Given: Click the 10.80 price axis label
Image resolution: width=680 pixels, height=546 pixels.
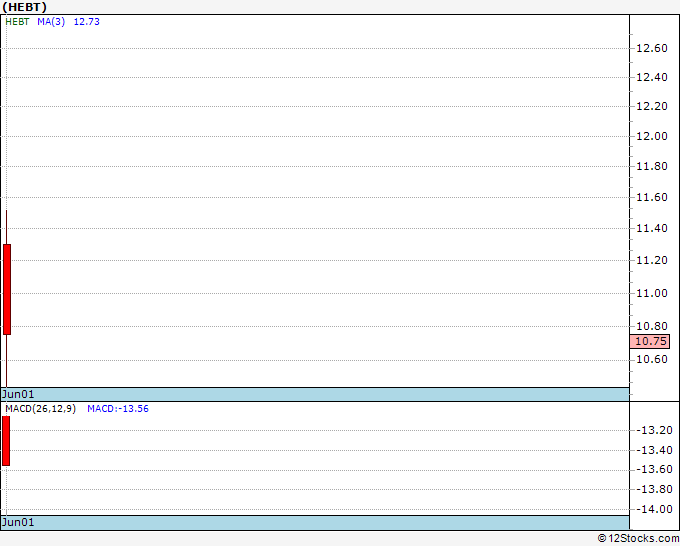Looking at the screenshot, I should [x=651, y=326].
